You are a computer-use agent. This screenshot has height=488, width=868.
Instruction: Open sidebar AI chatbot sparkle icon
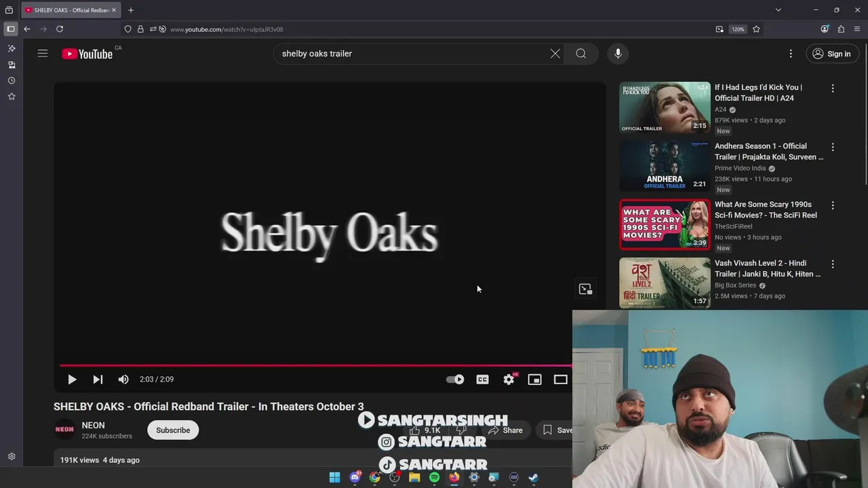click(12, 49)
